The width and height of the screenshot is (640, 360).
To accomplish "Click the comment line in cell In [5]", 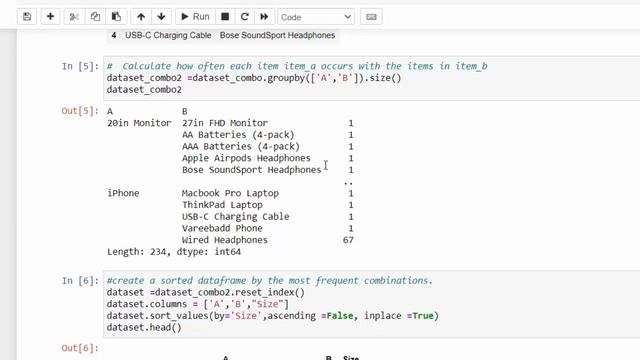I will (x=297, y=66).
